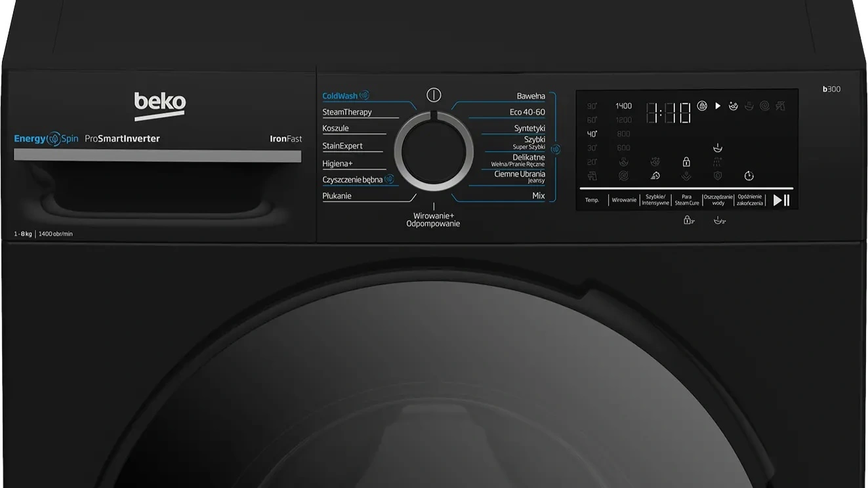The width and height of the screenshot is (868, 488).
Task: Tap the Start/Pause play-pause button
Action: pos(781,200)
